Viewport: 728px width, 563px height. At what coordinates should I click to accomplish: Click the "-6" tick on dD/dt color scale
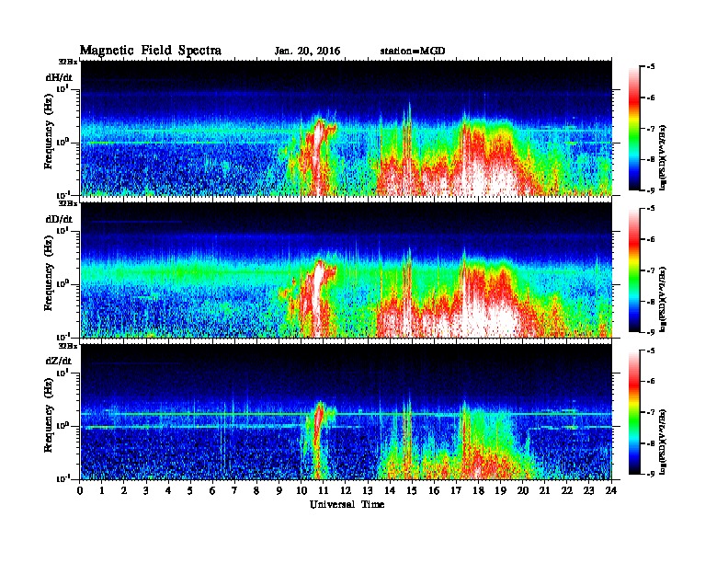pos(651,239)
